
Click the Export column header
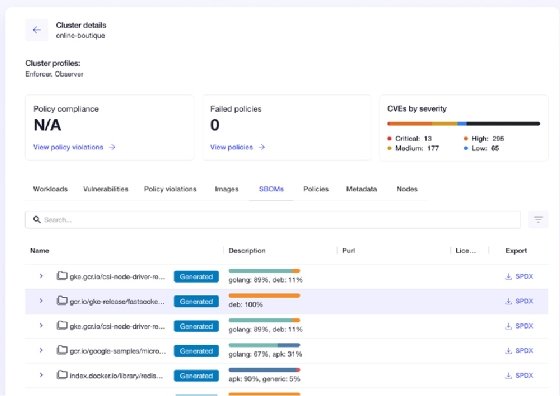516,251
